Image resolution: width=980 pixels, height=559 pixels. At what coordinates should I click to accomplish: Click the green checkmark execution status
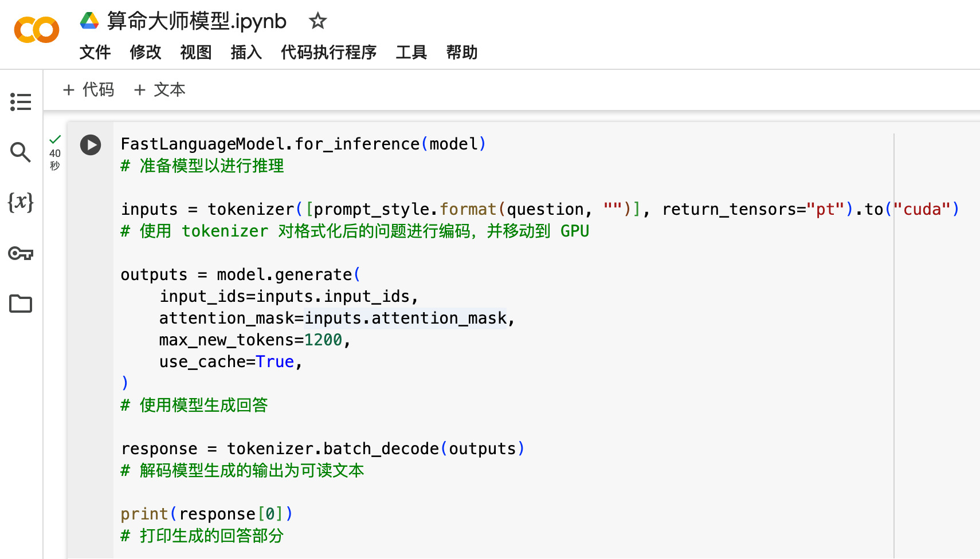click(55, 139)
